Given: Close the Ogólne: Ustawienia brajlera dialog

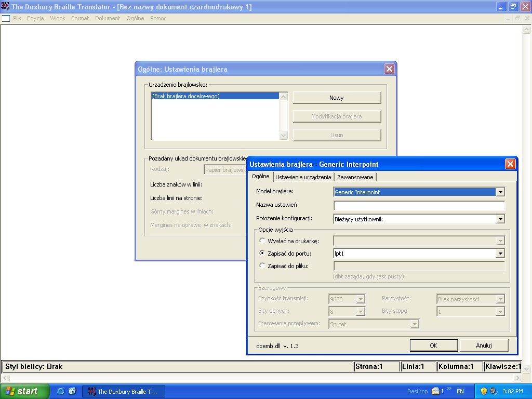Looking at the screenshot, I should pyautogui.click(x=389, y=69).
